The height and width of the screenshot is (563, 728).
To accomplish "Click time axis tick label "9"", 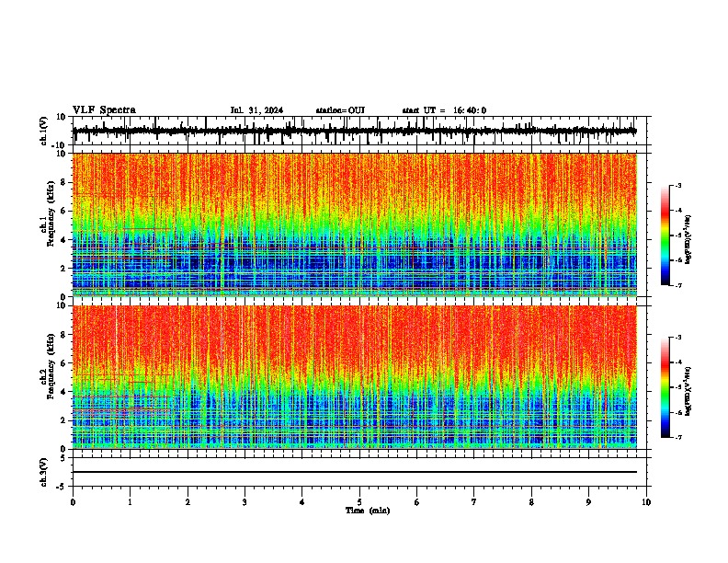I will click(588, 502).
